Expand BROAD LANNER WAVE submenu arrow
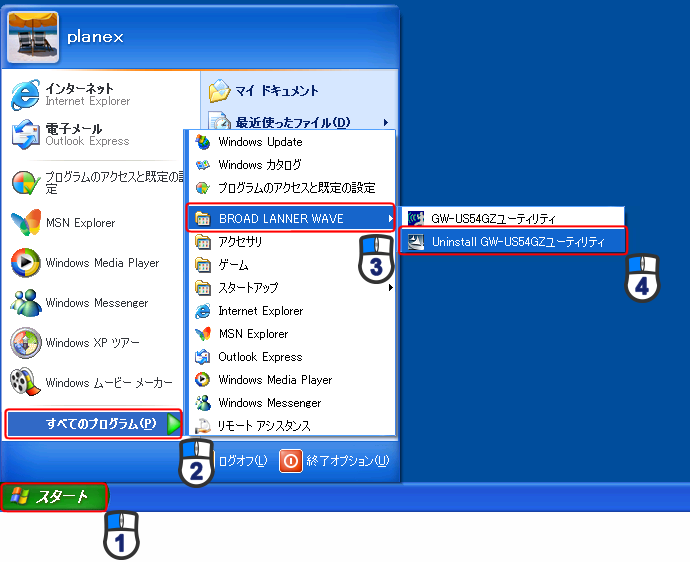 [390, 218]
